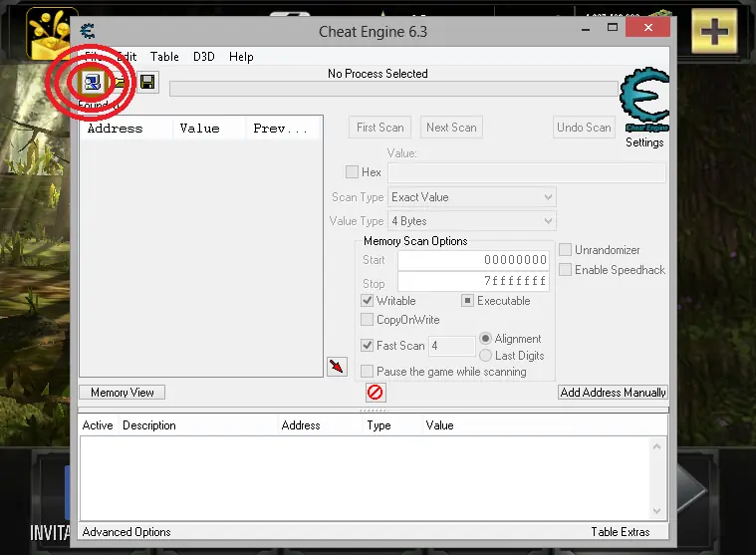Open the Scan Type dropdown

pyautogui.click(x=471, y=197)
